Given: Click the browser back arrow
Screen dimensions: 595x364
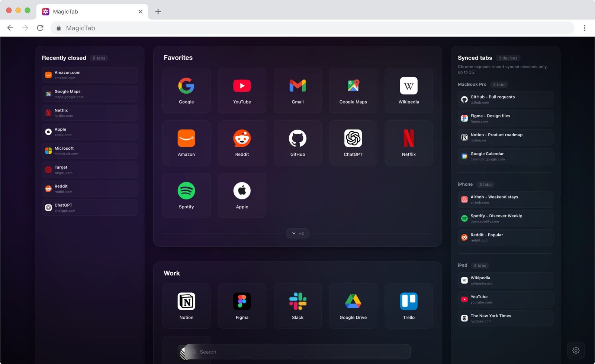Looking at the screenshot, I should 10,28.
